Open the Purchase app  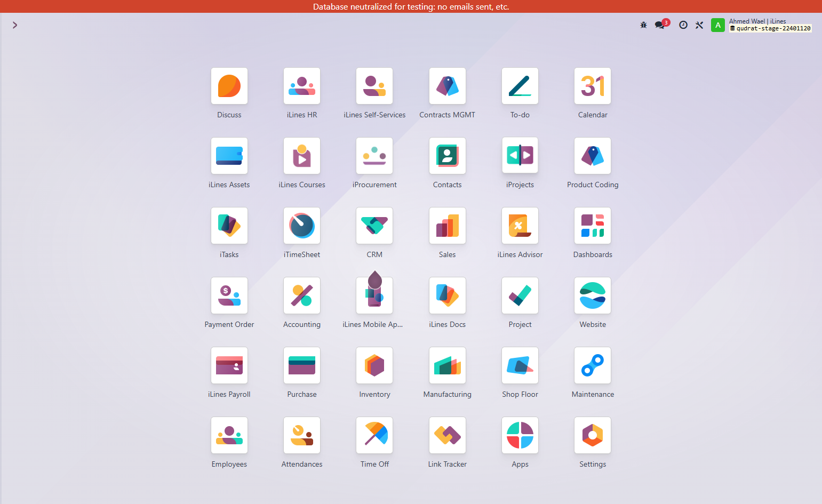click(x=302, y=365)
